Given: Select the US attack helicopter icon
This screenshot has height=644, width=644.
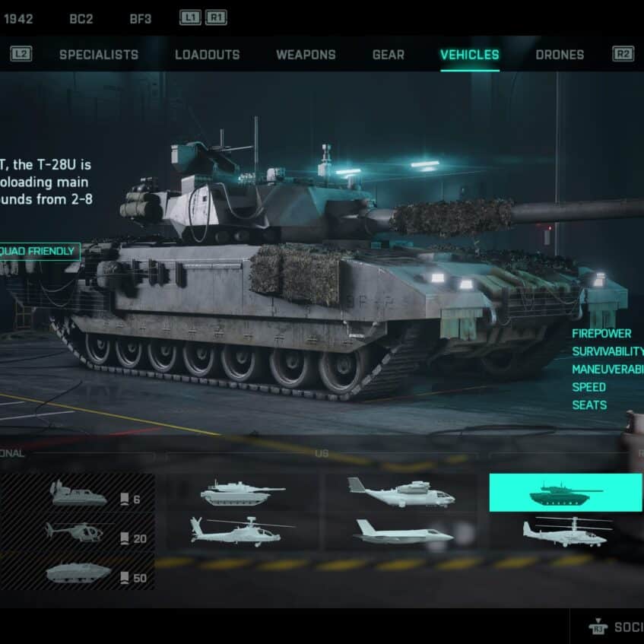Looking at the screenshot, I should (242, 531).
